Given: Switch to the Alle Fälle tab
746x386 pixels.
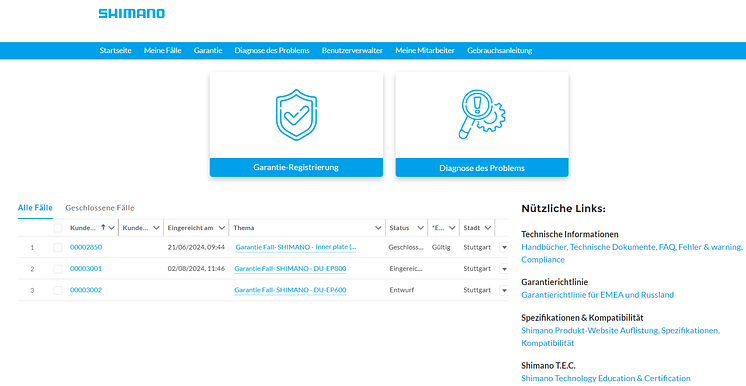Looking at the screenshot, I should pos(35,208).
